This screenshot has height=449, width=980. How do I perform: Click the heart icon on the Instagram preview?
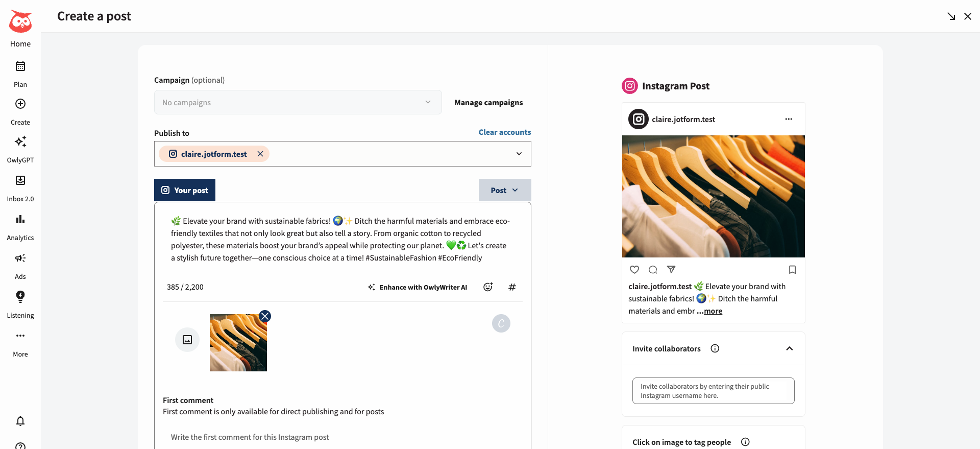coord(634,270)
